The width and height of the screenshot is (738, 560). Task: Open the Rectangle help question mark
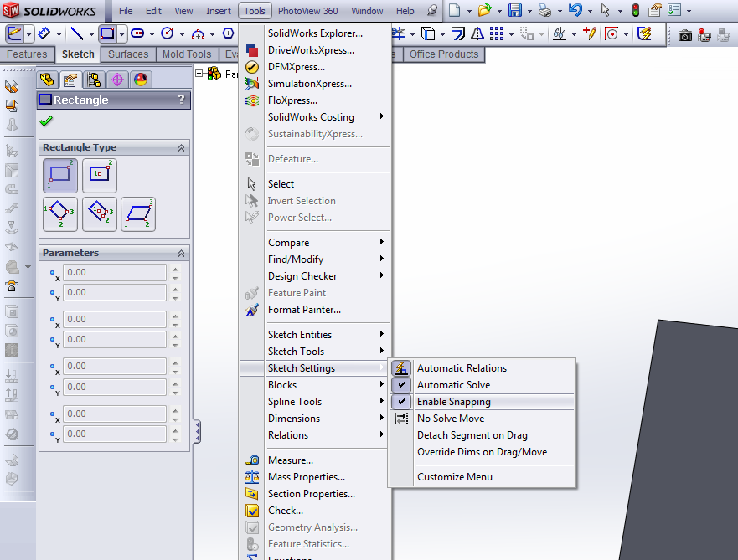coord(181,100)
